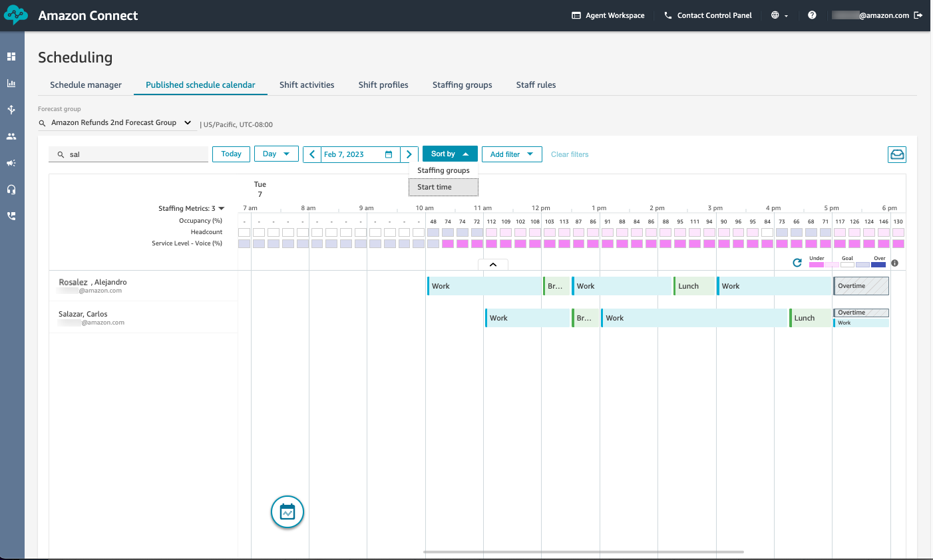Screen dimensions: 933x560
Task: Click Clear filters link
Action: click(570, 154)
